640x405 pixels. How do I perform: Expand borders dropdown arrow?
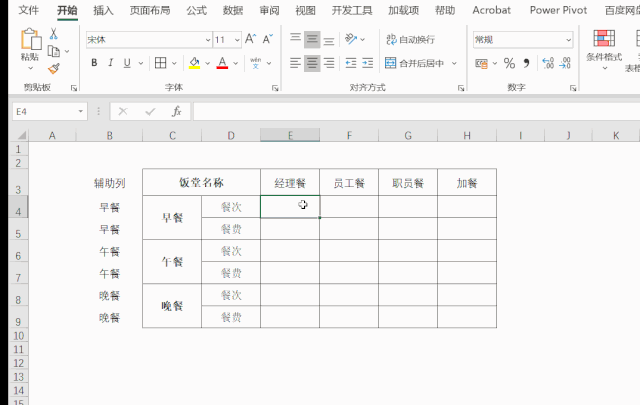[174, 63]
